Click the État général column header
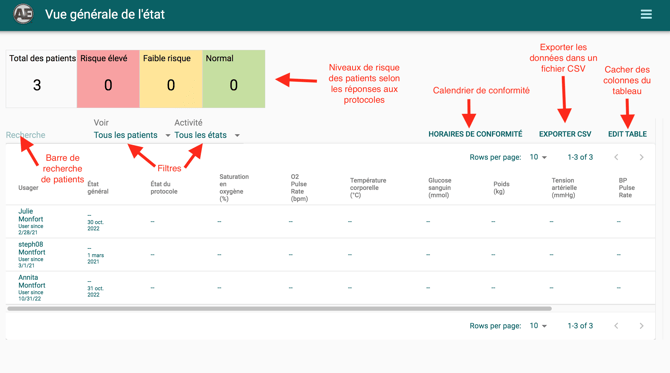670x373 pixels. coord(98,188)
